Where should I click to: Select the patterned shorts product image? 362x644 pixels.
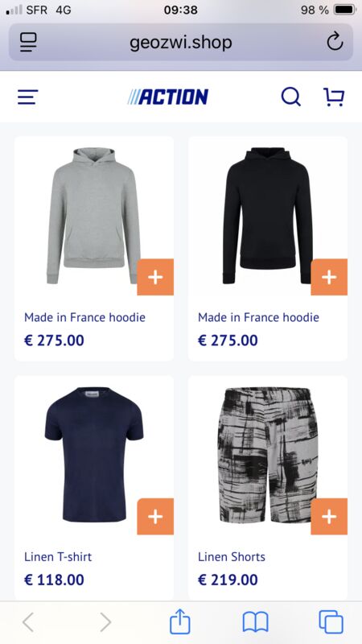(268, 455)
